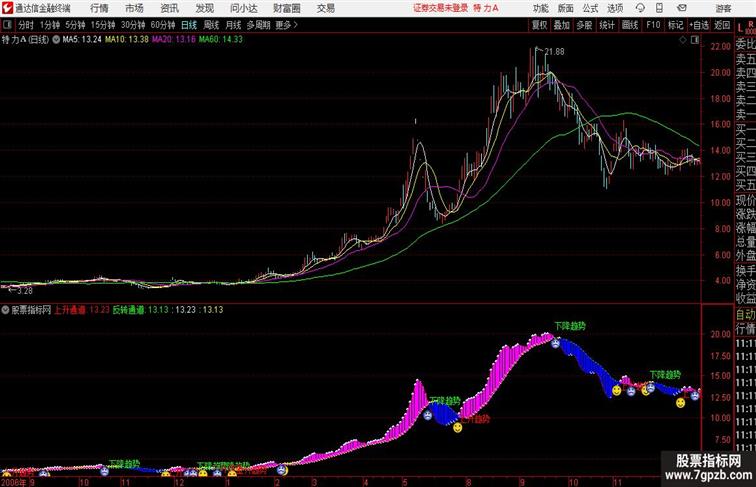Select the 日线 daily period tab
Viewport: 756px width, 487px height.
tap(189, 25)
